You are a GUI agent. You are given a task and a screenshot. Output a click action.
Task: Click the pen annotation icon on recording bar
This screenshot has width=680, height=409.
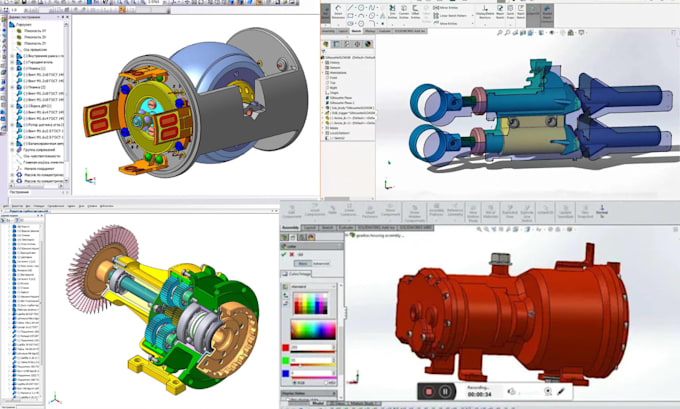560,392
